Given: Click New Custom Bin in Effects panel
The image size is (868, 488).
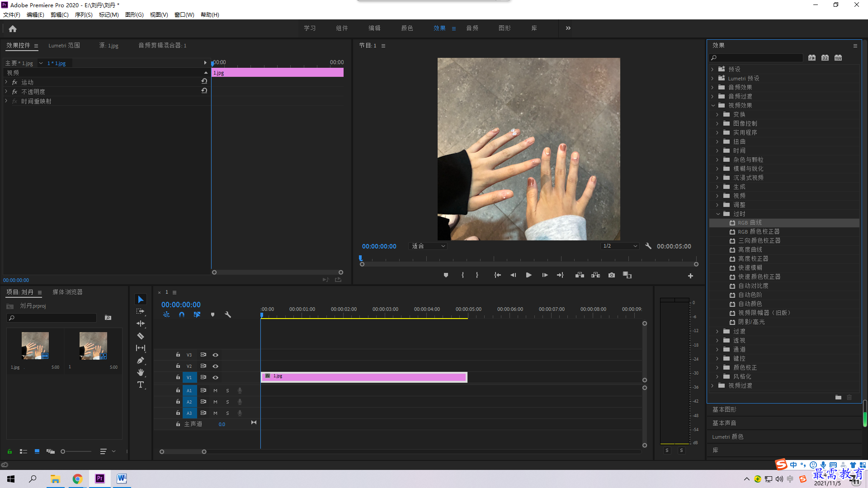Looking at the screenshot, I should tap(838, 397).
